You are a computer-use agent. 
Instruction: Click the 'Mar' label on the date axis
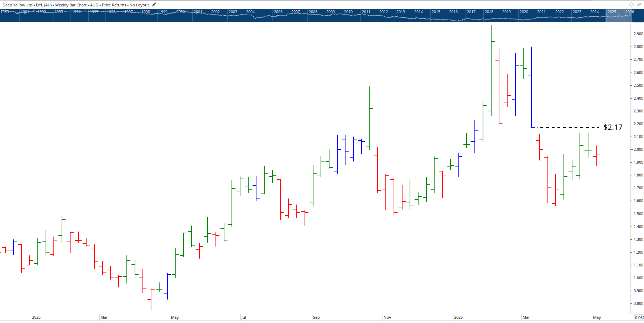(x=104, y=317)
